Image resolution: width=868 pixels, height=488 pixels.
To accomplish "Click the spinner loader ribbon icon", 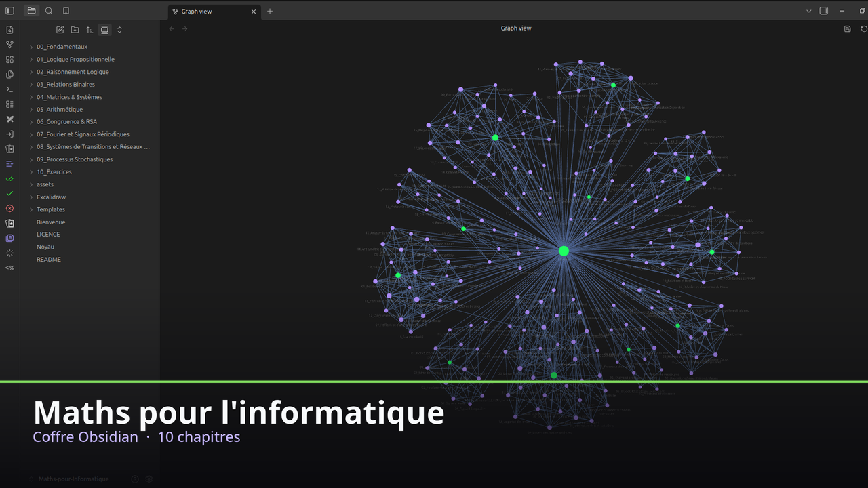I will coord(9,253).
